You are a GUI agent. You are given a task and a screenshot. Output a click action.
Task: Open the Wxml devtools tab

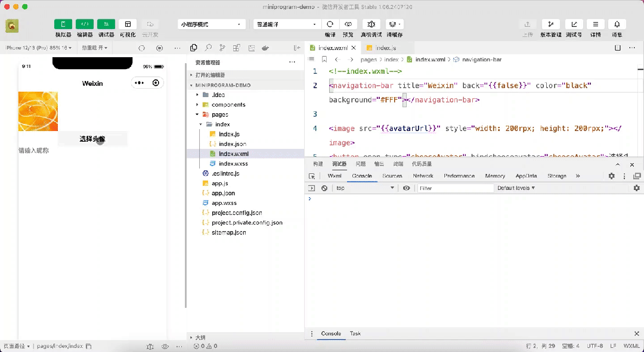335,176
